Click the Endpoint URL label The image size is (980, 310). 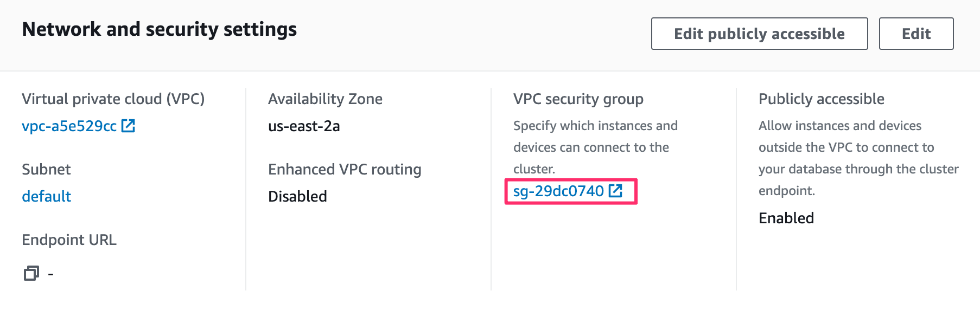click(x=69, y=240)
